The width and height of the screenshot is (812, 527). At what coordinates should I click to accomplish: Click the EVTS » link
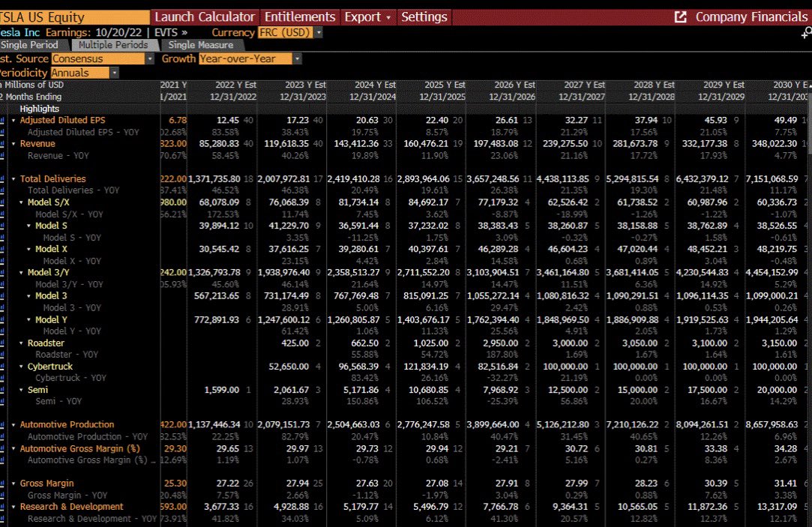tap(171, 33)
